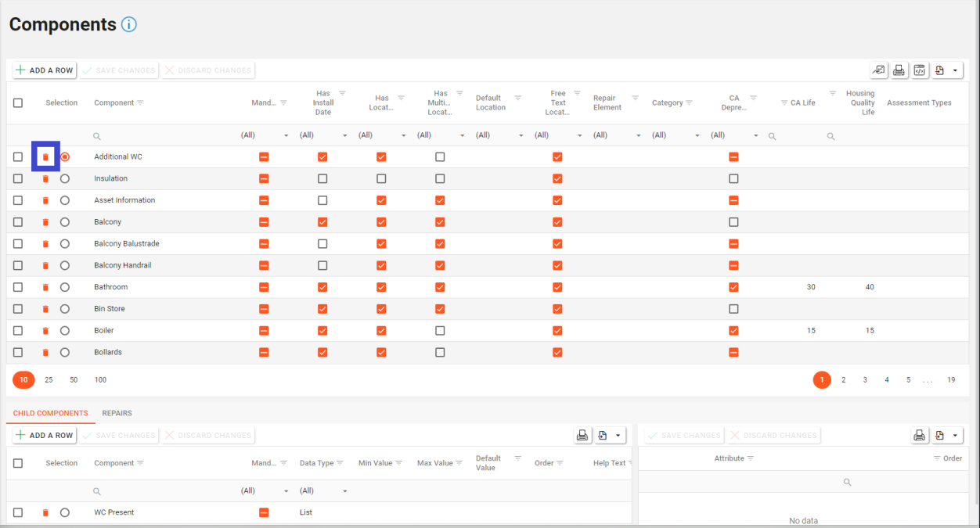
Task: Click the Component column search field
Action: click(x=164, y=136)
